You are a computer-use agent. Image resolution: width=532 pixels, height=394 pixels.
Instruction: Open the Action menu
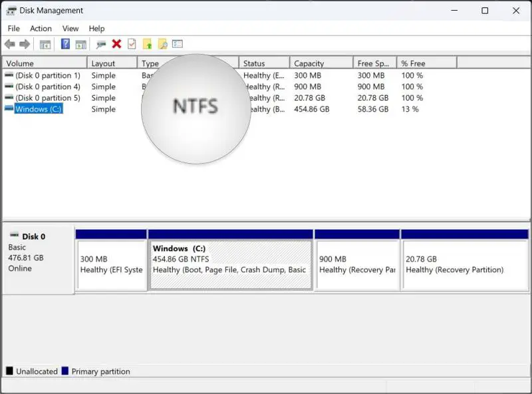(x=41, y=29)
